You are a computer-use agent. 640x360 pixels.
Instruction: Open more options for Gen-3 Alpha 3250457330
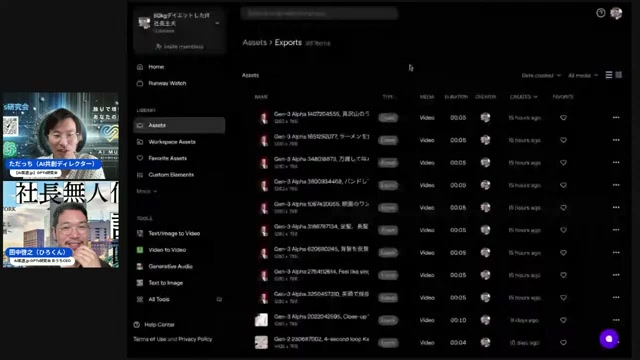pos(616,298)
